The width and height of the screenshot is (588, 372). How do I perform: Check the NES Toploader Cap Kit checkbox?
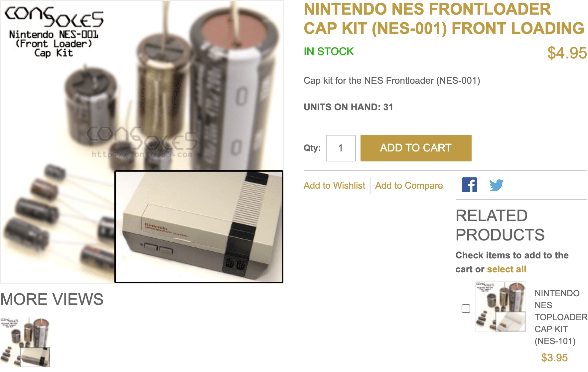click(x=466, y=309)
